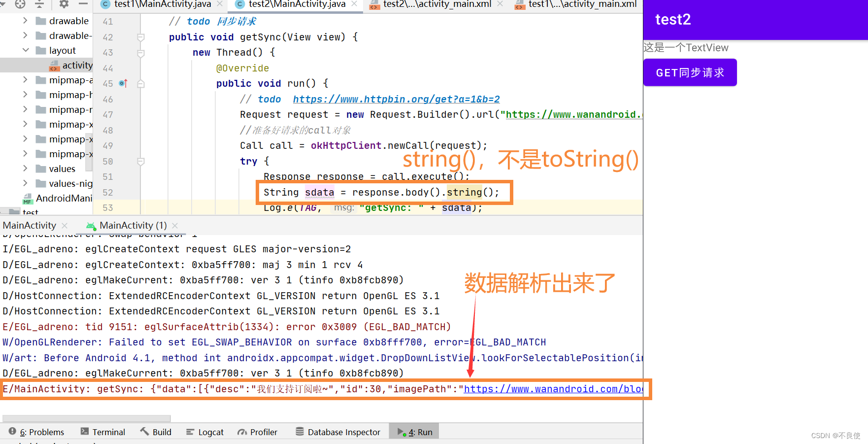
Task: Click the GET同步请求 button in app
Action: pyautogui.click(x=690, y=72)
